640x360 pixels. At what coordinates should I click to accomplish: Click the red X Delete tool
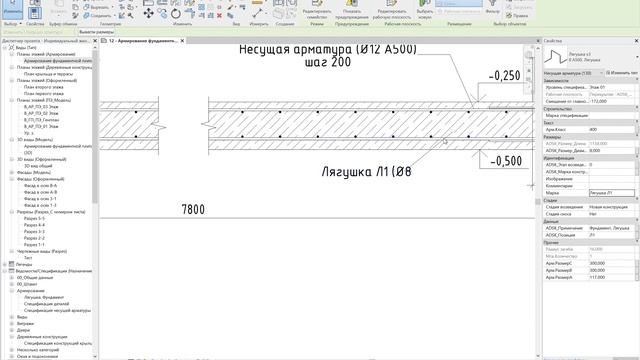(219, 16)
